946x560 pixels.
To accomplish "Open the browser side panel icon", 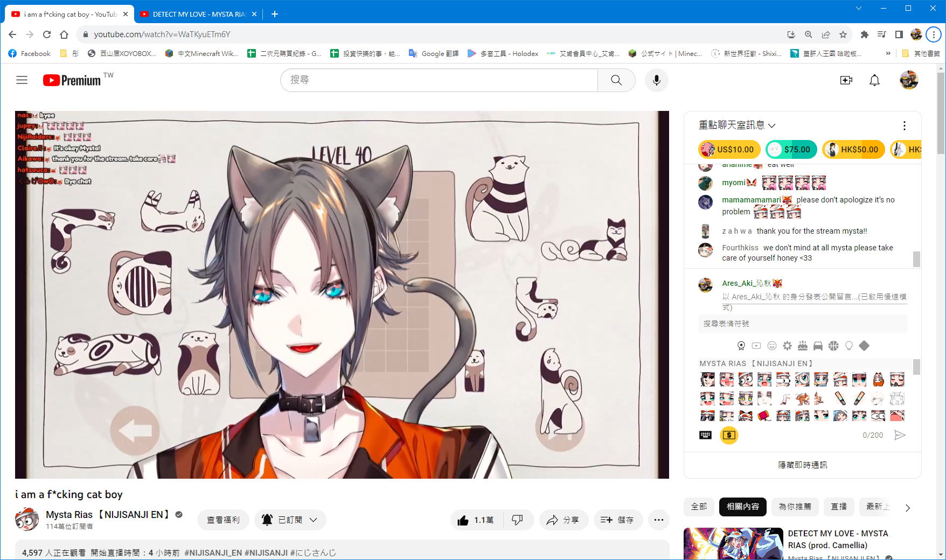I will pyautogui.click(x=899, y=34).
